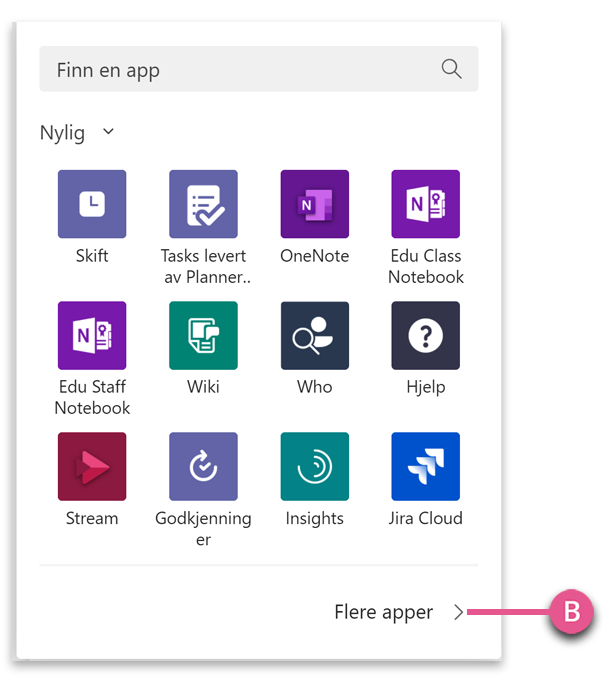The image size is (609, 691).
Task: Open the Wiki app
Action: tap(203, 335)
